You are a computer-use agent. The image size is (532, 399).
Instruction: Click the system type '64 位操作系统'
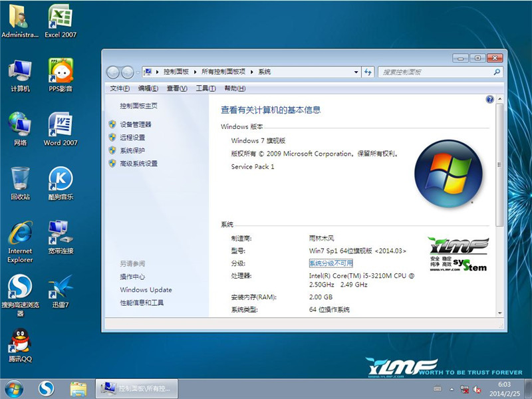coord(329,309)
